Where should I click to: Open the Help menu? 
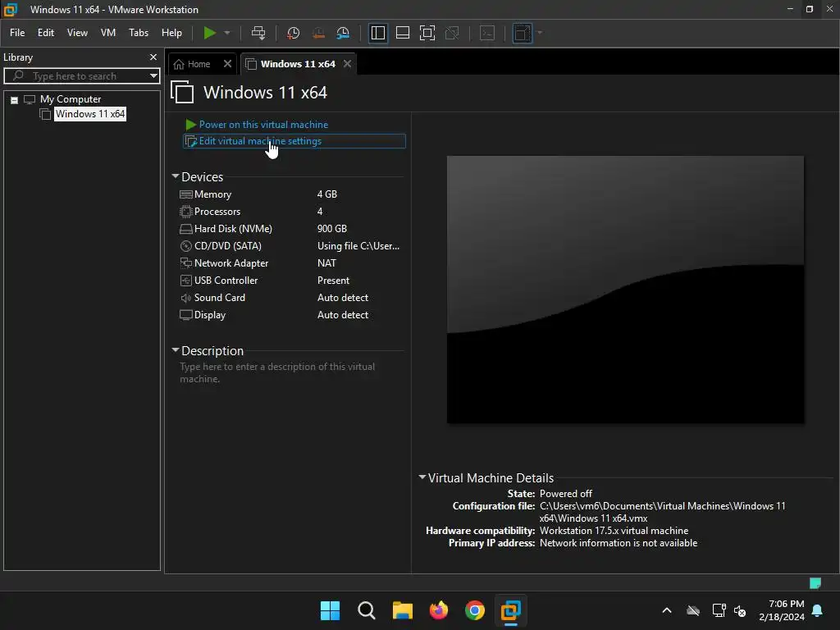pos(171,33)
